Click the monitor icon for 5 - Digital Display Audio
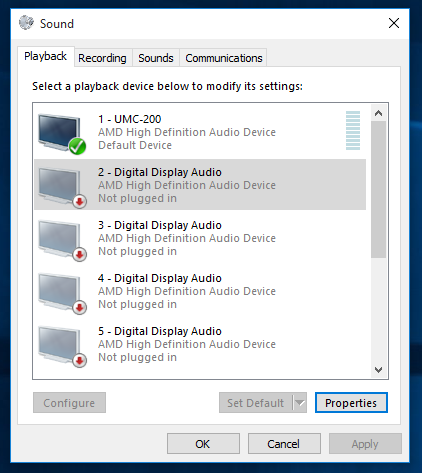Image resolution: width=422 pixels, height=473 pixels. pyautogui.click(x=59, y=345)
